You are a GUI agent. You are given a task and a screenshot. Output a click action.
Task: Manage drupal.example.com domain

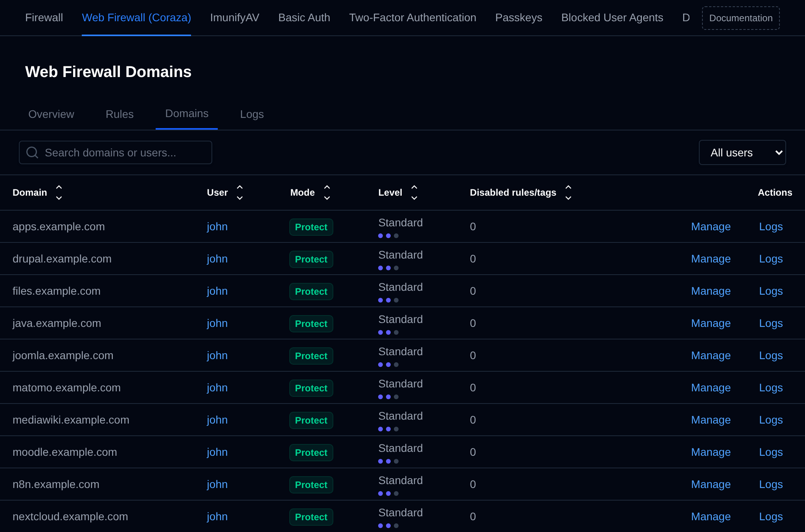[711, 259]
